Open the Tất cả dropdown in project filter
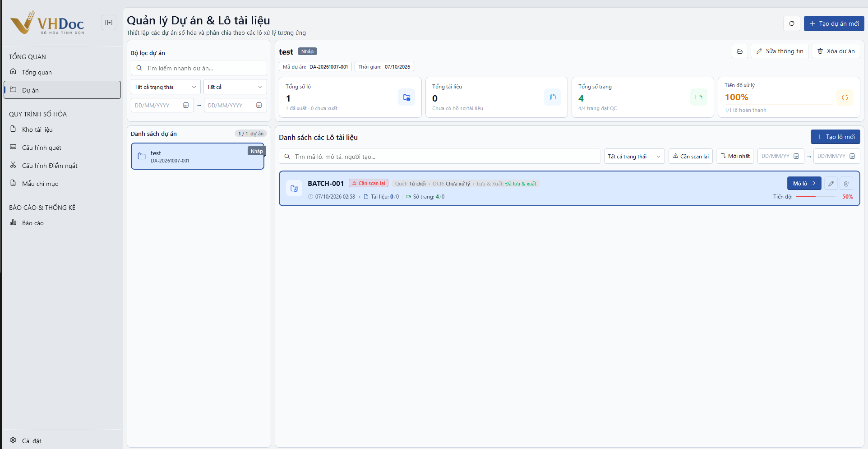The width and height of the screenshot is (868, 449). point(235,87)
